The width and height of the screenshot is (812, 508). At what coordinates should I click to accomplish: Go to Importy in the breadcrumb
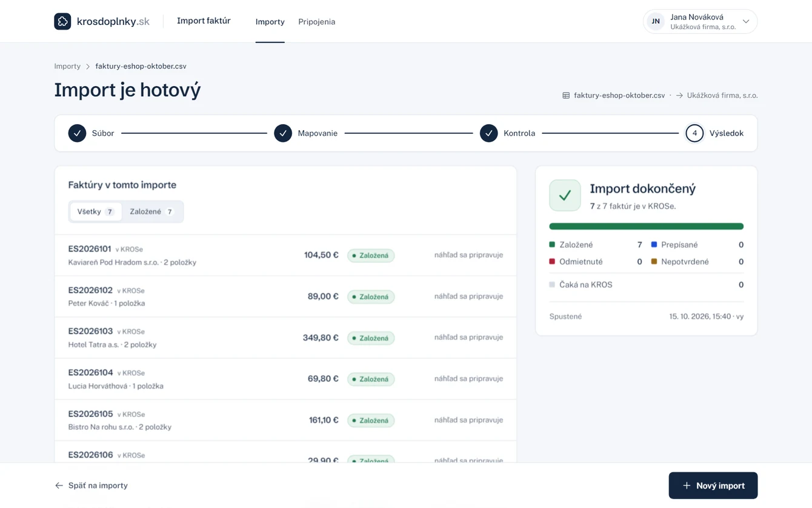click(67, 66)
